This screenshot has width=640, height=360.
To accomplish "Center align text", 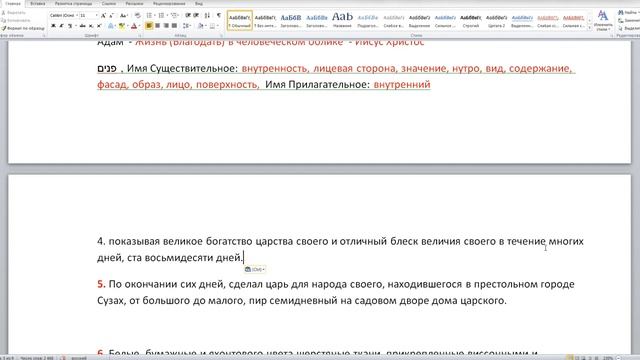I will click(158, 26).
